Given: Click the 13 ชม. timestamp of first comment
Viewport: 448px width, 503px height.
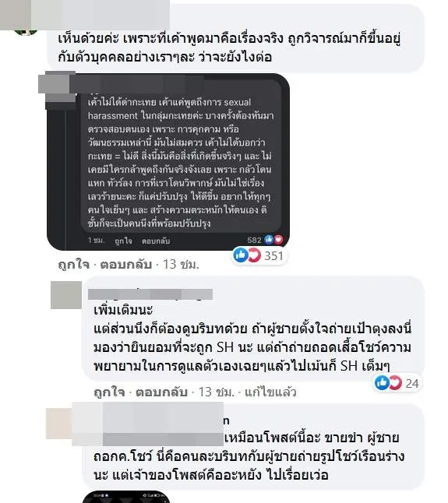Looking at the screenshot, I should 181,264.
